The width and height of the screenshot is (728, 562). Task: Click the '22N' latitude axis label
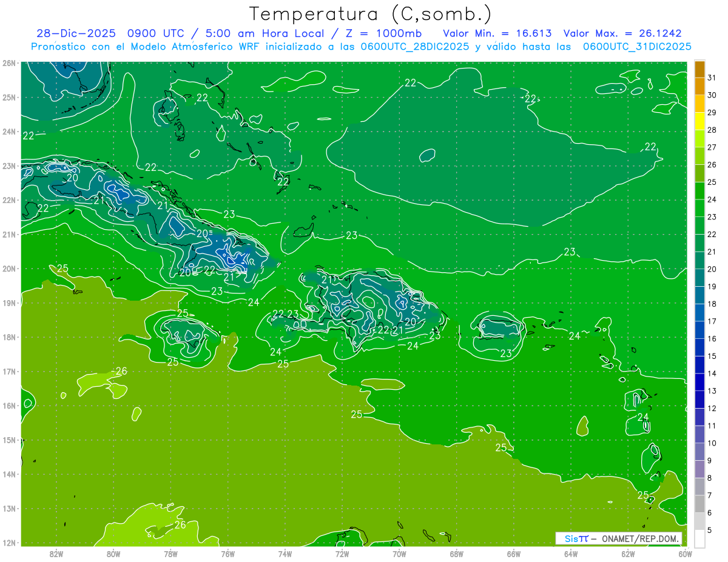[8, 200]
